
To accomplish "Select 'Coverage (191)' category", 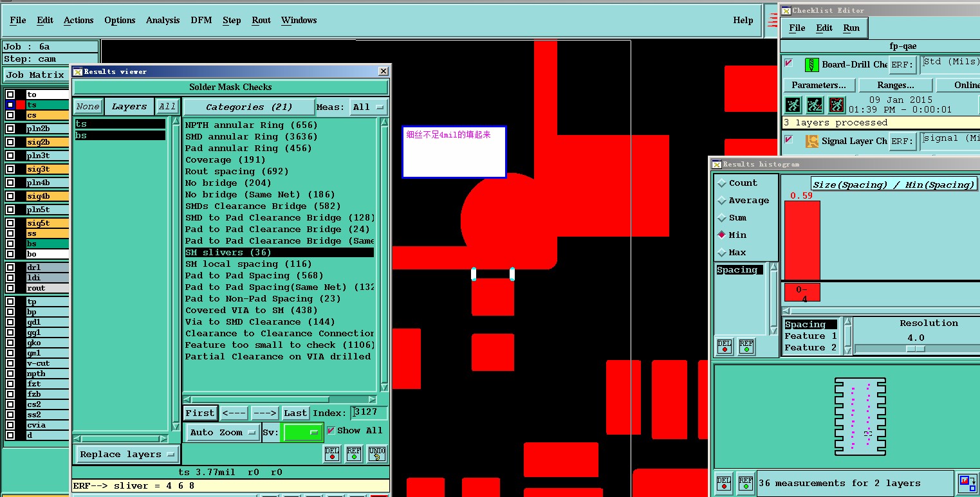I will [x=225, y=160].
